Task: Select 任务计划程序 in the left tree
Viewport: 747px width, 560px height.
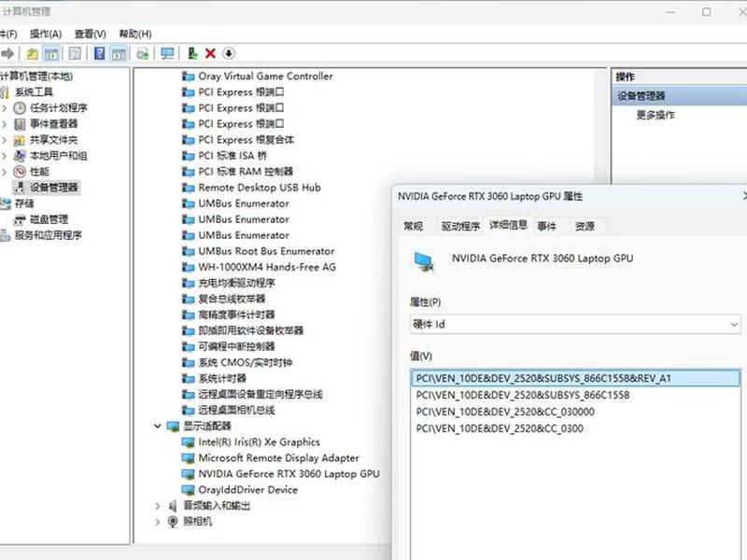Action: coord(59,107)
